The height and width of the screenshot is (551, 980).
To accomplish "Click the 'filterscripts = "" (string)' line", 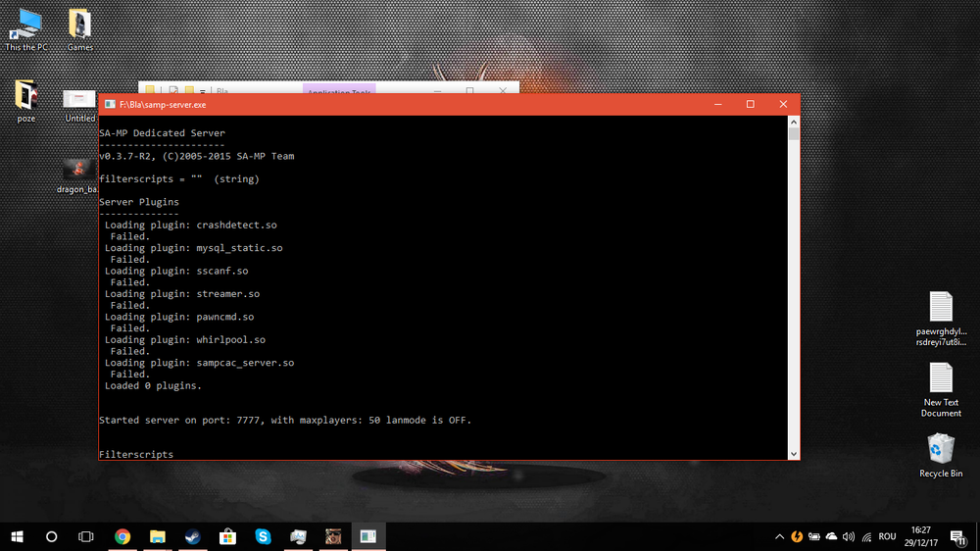I will tap(178, 179).
